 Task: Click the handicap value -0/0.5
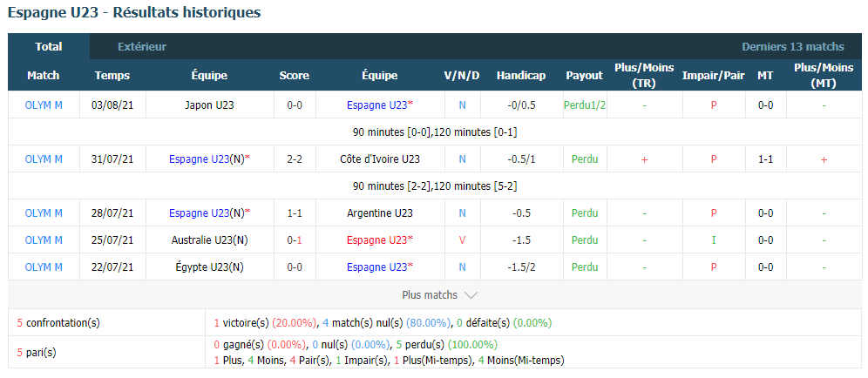tap(521, 105)
